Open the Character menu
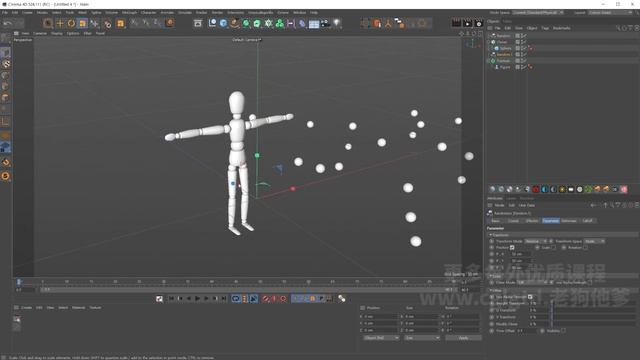Viewport: 640px width, 360px height. click(x=149, y=13)
